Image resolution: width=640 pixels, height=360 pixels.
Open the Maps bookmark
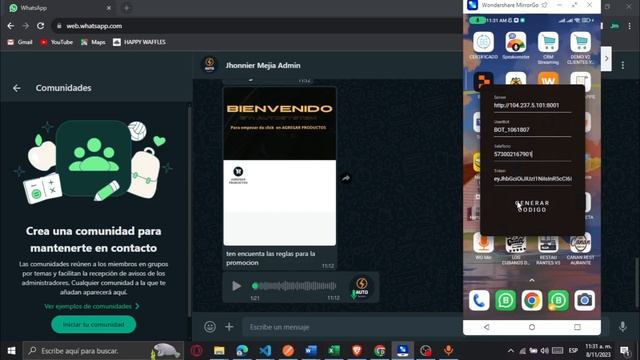pos(93,42)
